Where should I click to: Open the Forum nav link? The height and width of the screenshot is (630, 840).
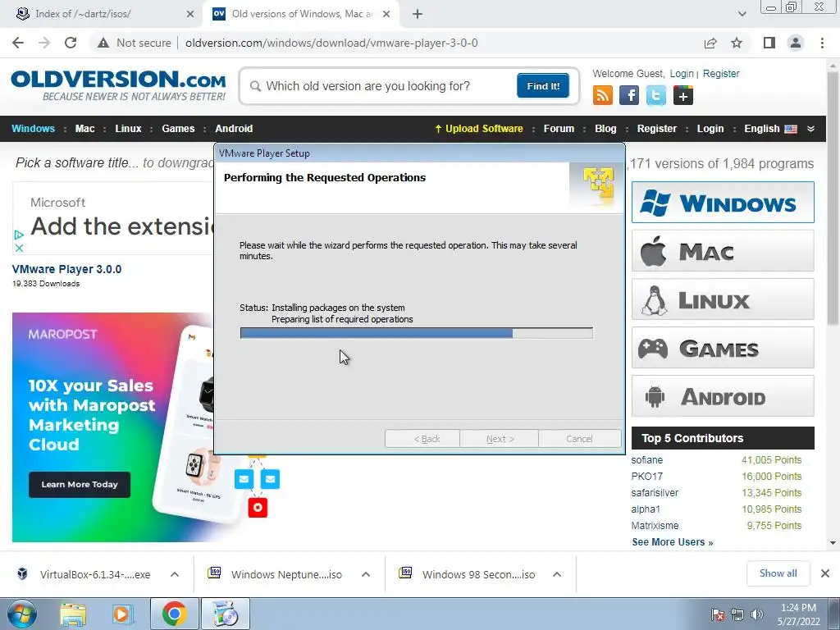point(559,129)
